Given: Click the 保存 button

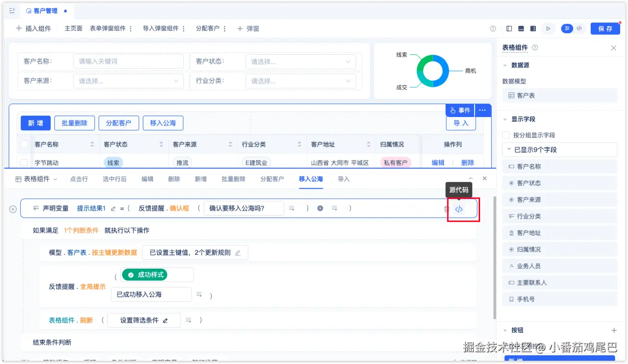Looking at the screenshot, I should coord(605,29).
